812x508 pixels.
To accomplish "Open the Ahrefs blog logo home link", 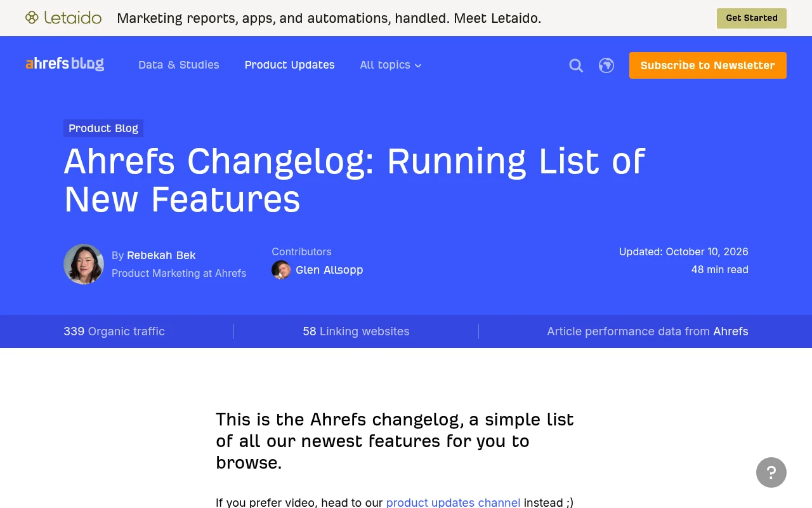I will pyautogui.click(x=65, y=64).
